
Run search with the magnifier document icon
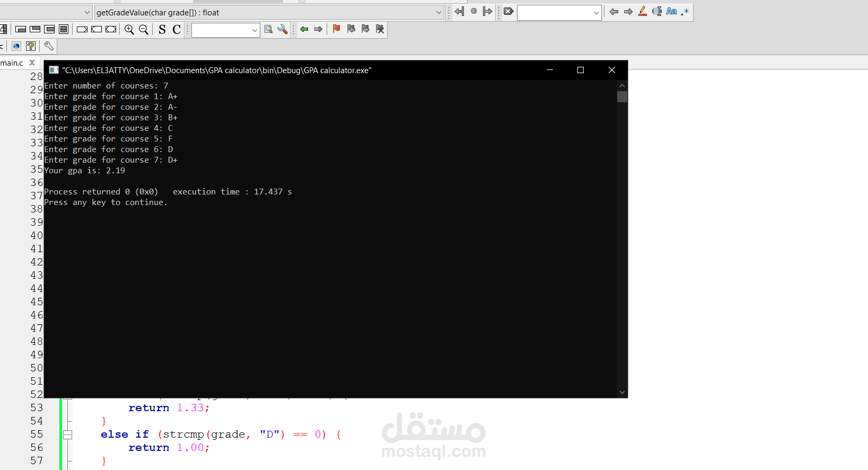(x=268, y=30)
